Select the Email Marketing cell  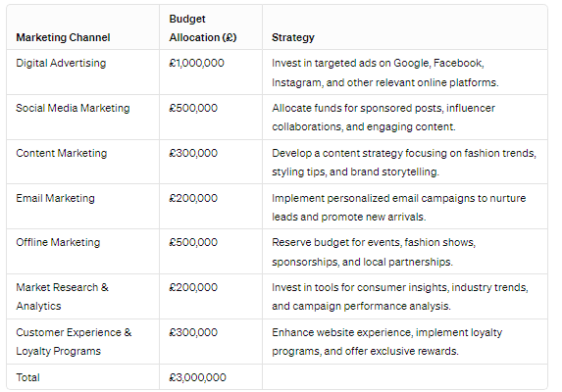click(x=55, y=198)
